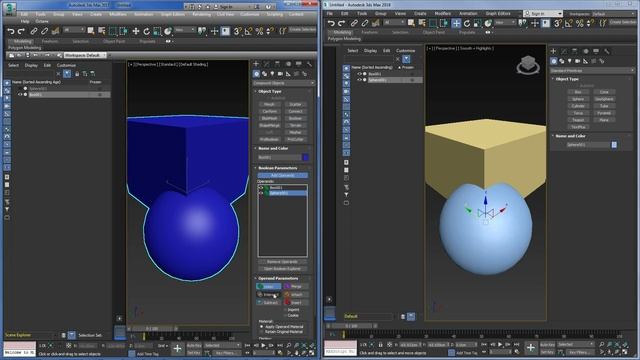Open Tools menu in left window menu bar

coord(40,14)
